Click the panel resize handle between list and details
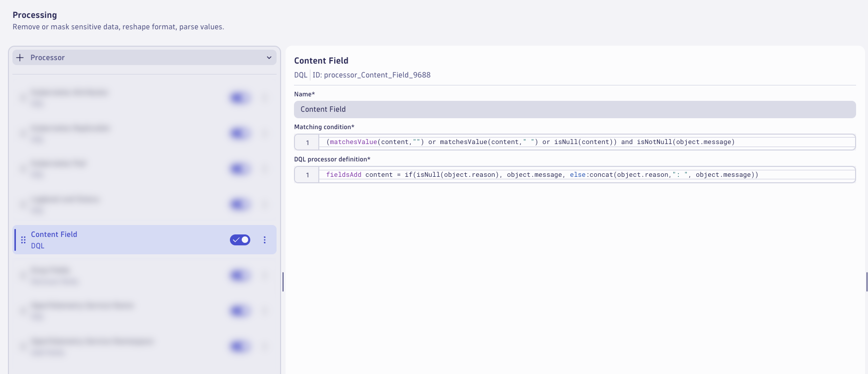 (283, 282)
